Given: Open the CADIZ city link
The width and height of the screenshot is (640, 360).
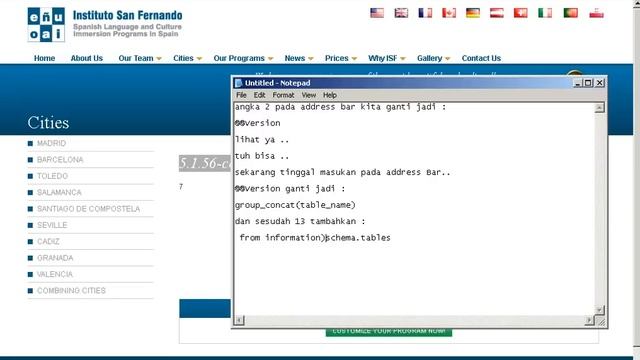Looking at the screenshot, I should (x=48, y=241).
